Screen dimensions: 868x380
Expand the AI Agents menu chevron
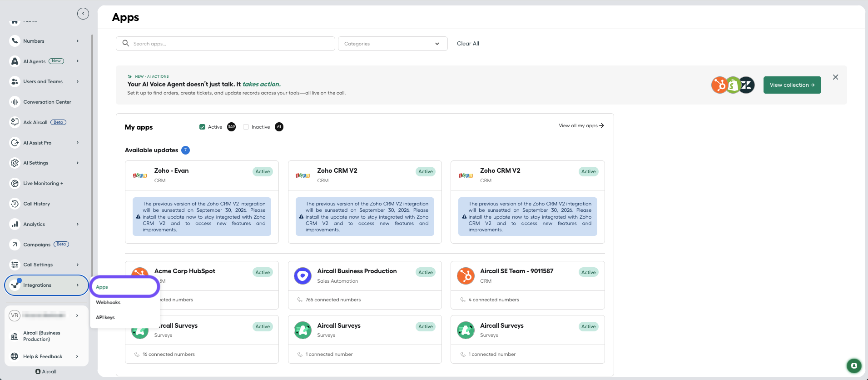pos(78,61)
